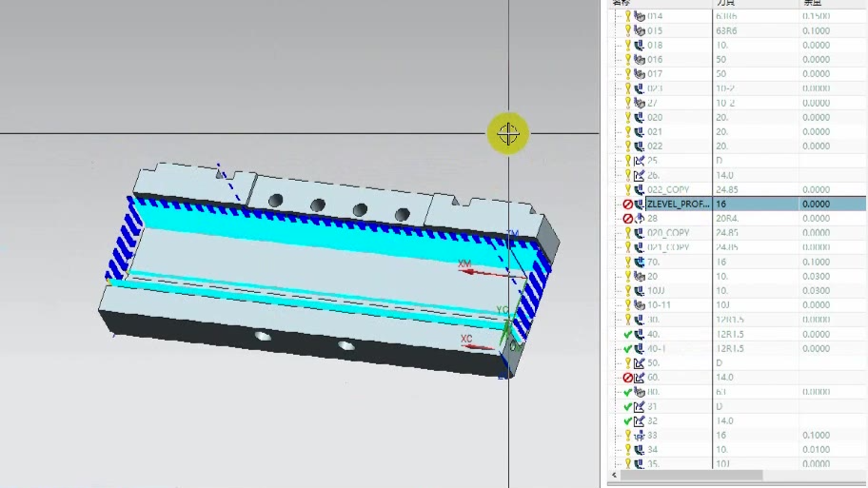The width and height of the screenshot is (868, 488).
Task: Select the ZLEVEL_PROF operation row
Action: pos(677,204)
